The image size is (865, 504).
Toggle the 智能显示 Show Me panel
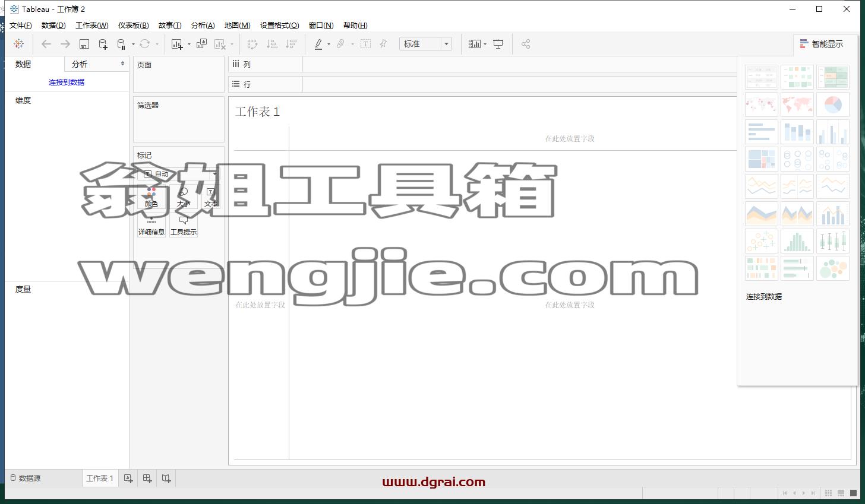click(x=822, y=44)
